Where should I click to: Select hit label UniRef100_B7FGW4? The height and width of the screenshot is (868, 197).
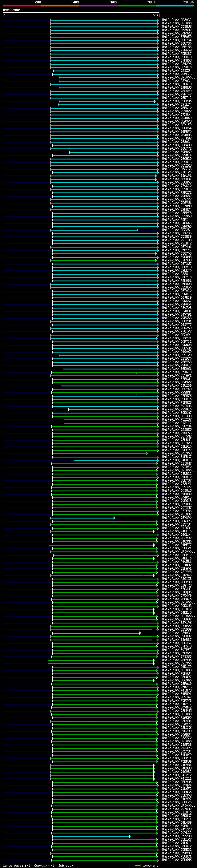tap(177, 379)
